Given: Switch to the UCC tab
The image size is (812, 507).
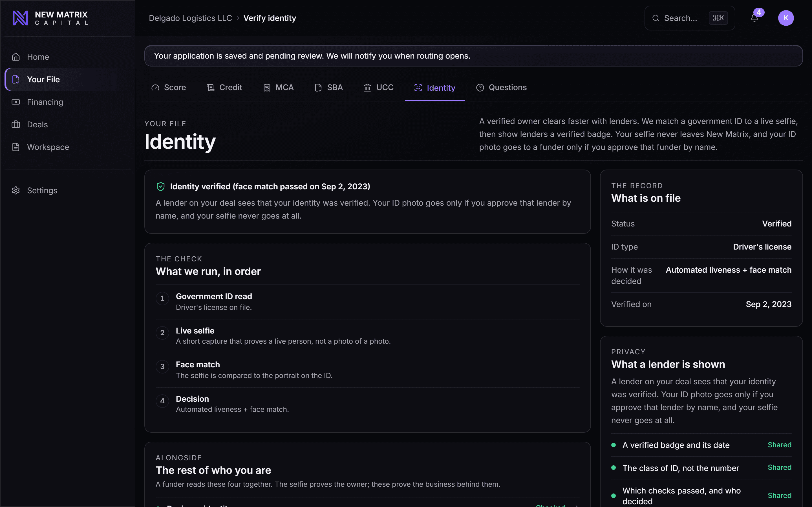Looking at the screenshot, I should pyautogui.click(x=378, y=88).
